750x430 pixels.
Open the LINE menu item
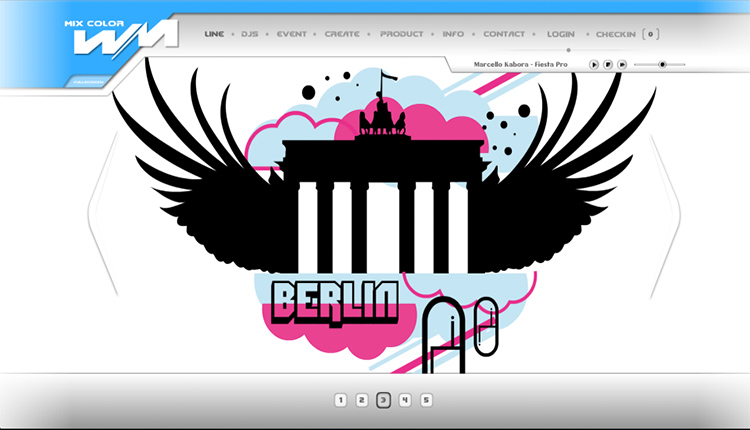pos(214,34)
